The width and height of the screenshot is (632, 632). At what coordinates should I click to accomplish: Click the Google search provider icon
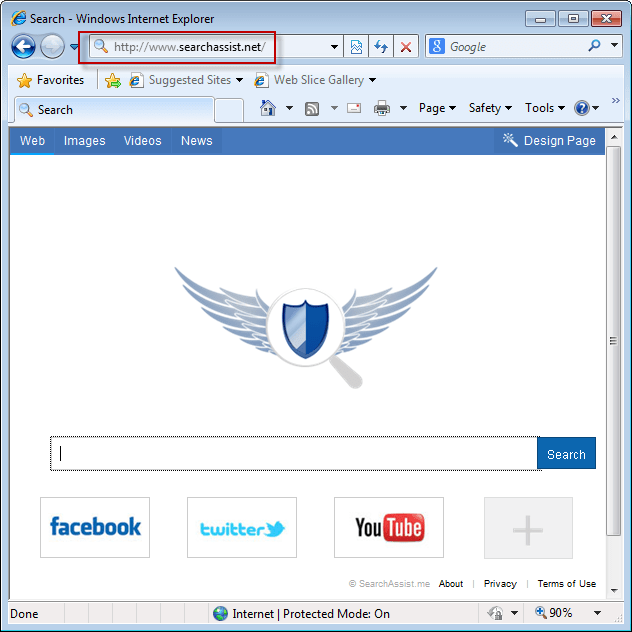[437, 46]
